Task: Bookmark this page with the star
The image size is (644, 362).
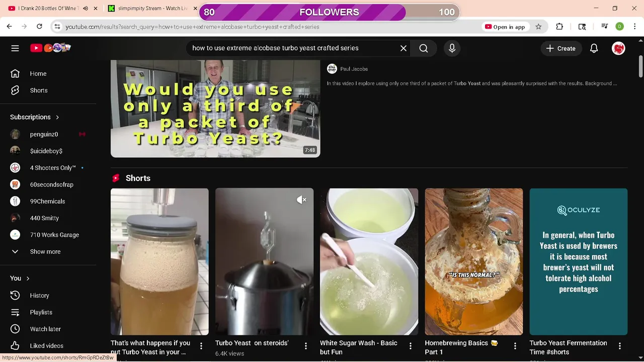Action: 538,27
